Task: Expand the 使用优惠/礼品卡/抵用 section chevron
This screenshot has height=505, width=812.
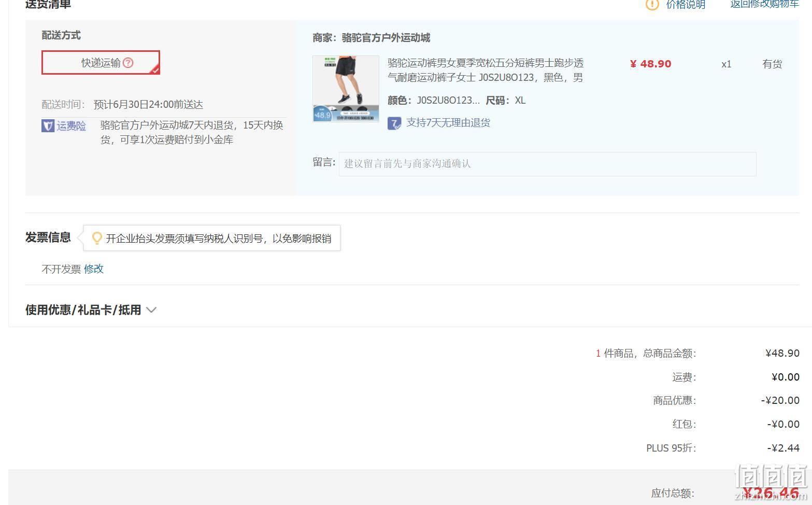Action: pyautogui.click(x=151, y=310)
